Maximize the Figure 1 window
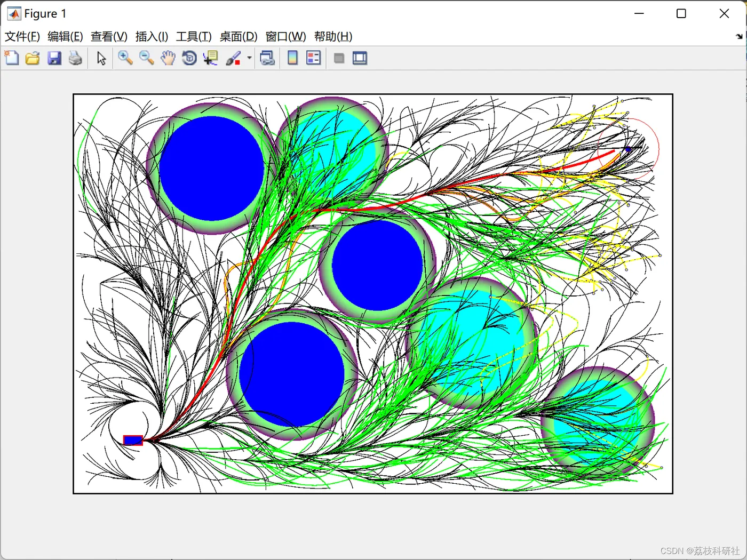 [x=681, y=13]
